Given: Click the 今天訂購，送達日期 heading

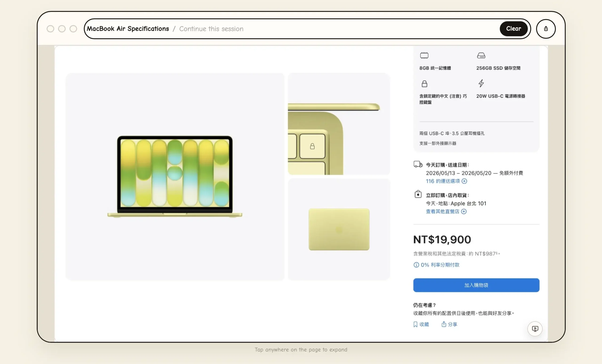Looking at the screenshot, I should coord(447,165).
